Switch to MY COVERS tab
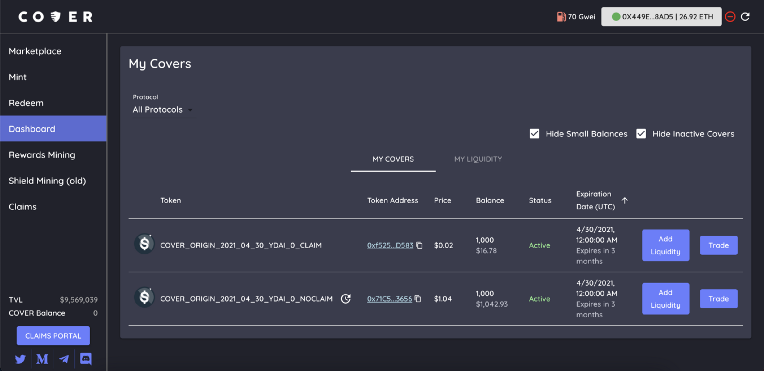Image resolution: width=764 pixels, height=371 pixels. (393, 159)
